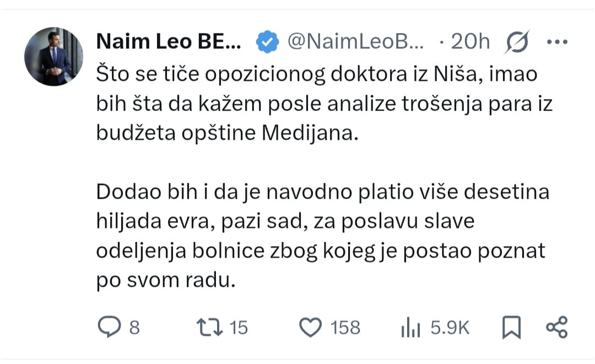Click the reply count 8
Viewport: 595px width, 364px height.
click(134, 328)
